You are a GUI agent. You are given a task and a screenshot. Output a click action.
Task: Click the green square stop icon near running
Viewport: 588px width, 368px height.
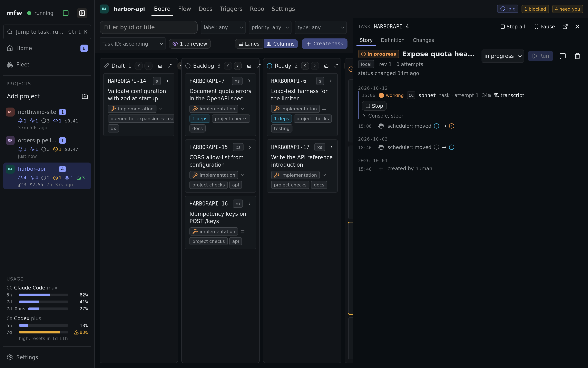click(x=66, y=13)
